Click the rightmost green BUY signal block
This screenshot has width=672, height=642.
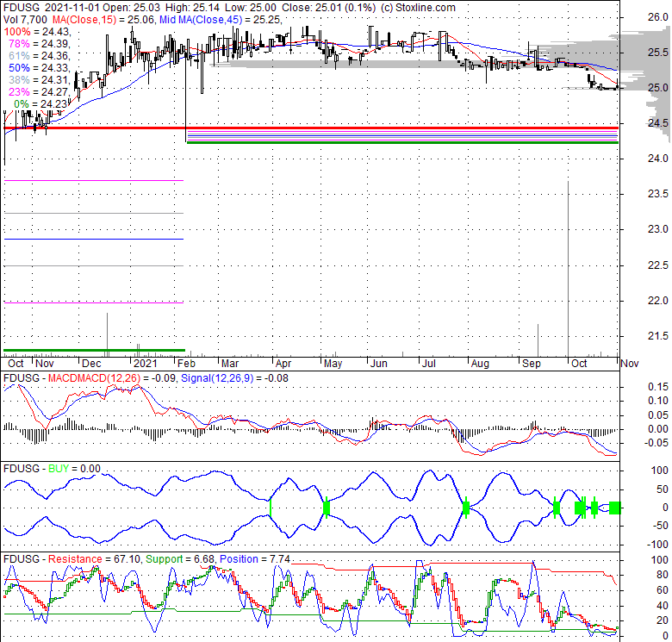pyautogui.click(x=614, y=508)
